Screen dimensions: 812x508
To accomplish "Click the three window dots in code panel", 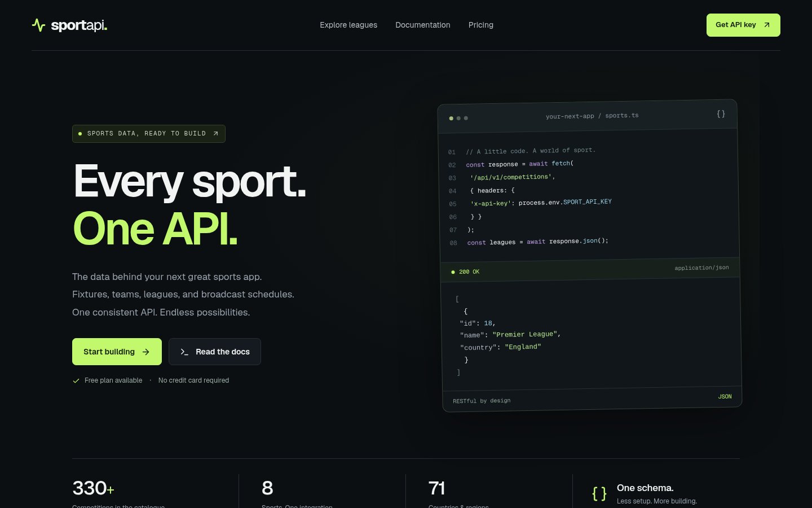I will pos(458,118).
